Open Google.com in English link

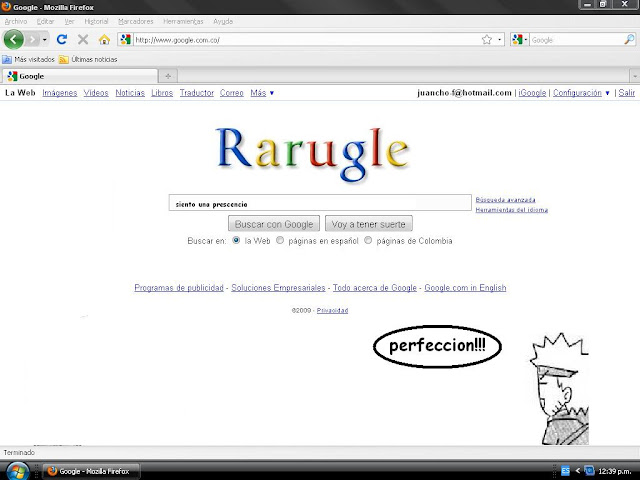(465, 288)
